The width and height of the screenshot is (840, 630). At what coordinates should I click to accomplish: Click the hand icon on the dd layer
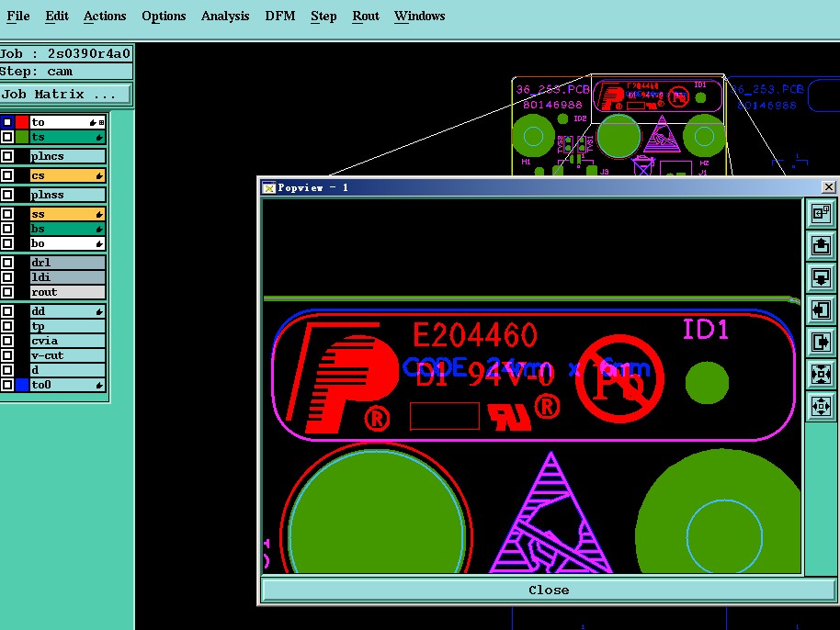(99, 311)
